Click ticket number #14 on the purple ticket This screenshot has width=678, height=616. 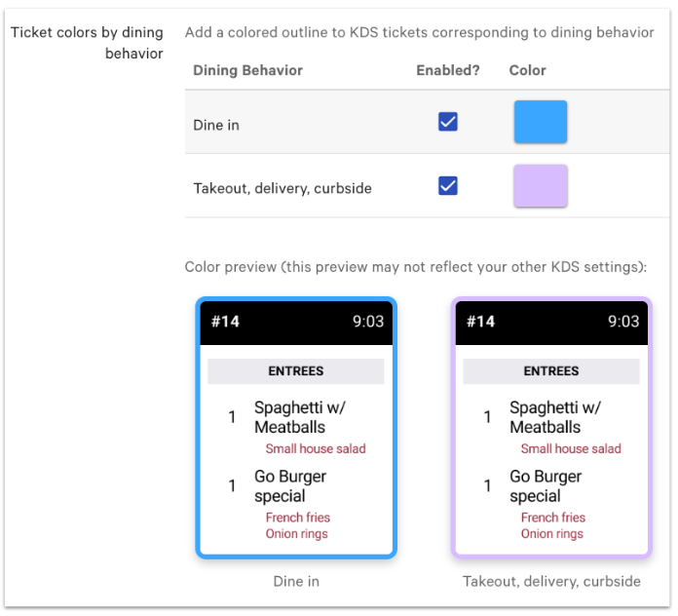point(480,322)
